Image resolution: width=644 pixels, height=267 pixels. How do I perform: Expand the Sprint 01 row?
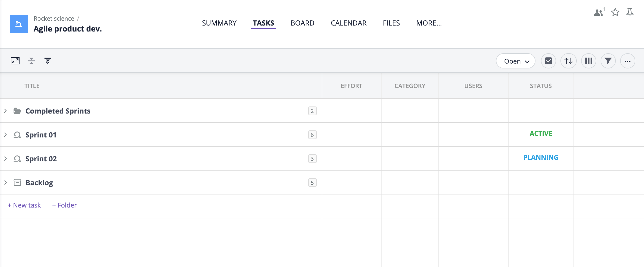tap(5, 135)
